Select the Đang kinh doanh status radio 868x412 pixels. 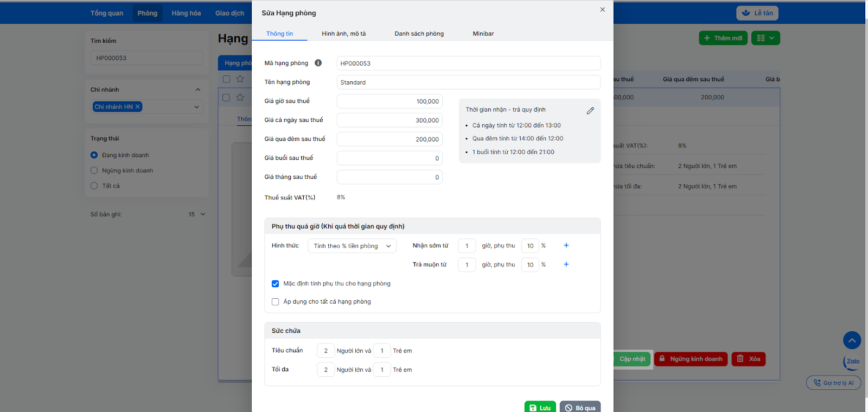pyautogui.click(x=94, y=155)
